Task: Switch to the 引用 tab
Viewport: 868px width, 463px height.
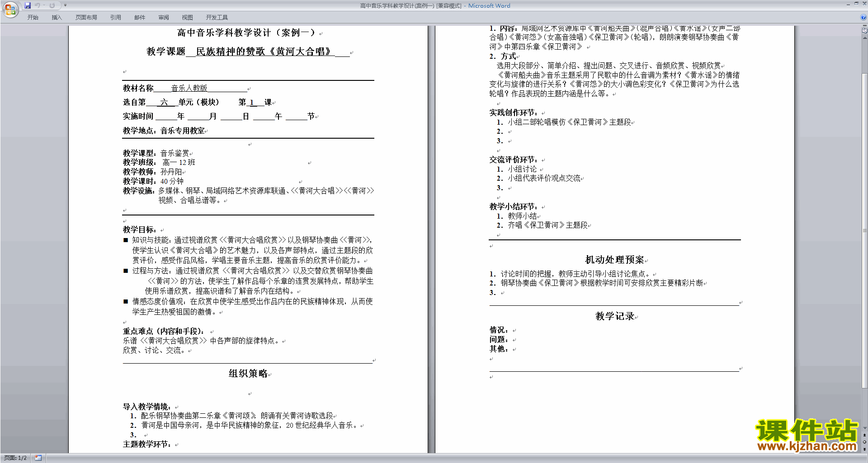Action: (116, 17)
